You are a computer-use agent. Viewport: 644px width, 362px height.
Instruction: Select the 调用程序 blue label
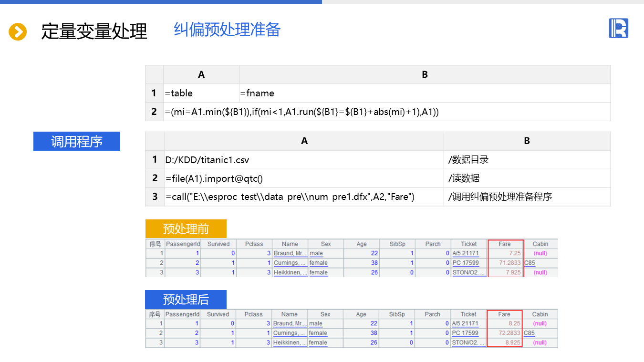click(x=77, y=142)
